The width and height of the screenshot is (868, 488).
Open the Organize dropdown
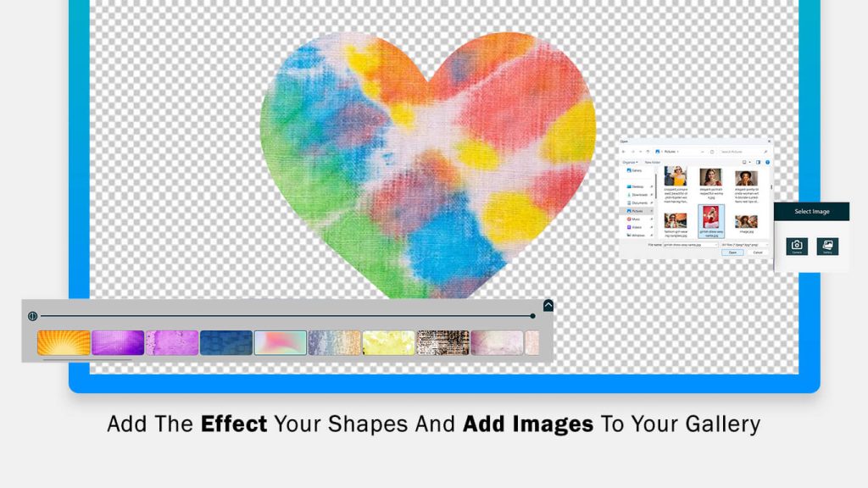(x=629, y=161)
